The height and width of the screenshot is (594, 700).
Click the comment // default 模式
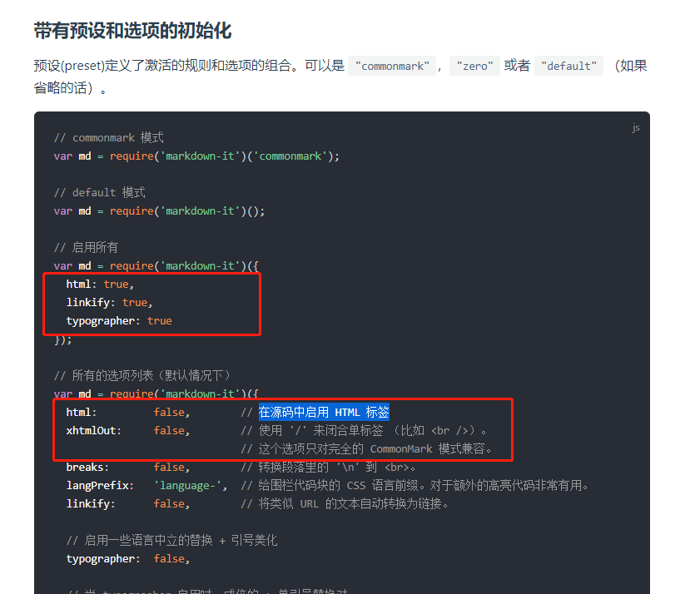100,192
